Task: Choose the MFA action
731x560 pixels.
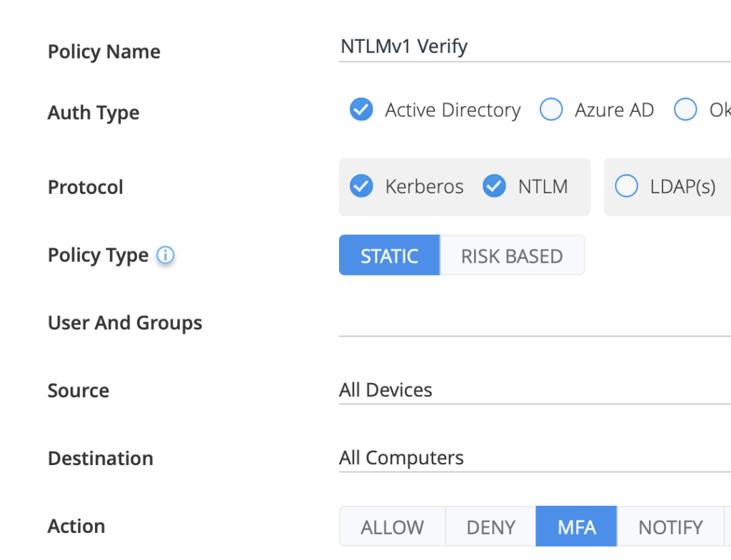Action: 576,527
